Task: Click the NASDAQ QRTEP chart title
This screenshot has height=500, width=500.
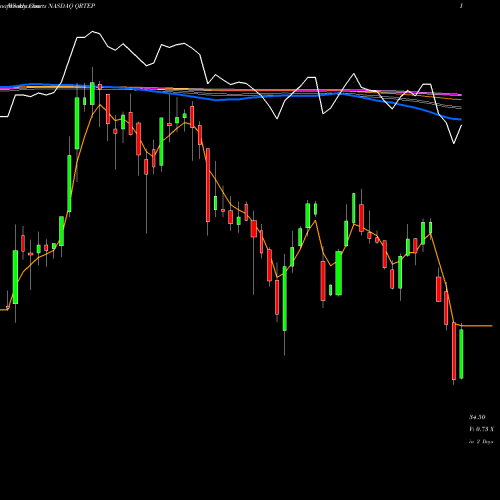Action: pyautogui.click(x=72, y=6)
